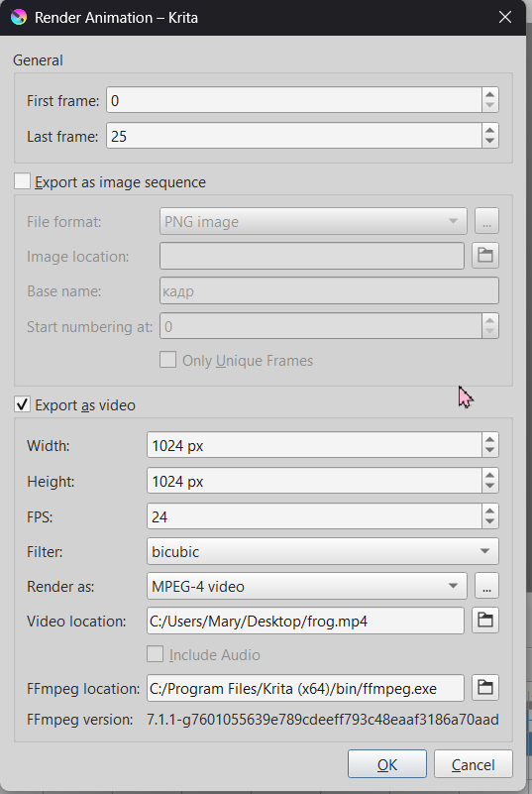Click the Cancel button
Image resolution: width=532 pixels, height=794 pixels.
coord(474,764)
